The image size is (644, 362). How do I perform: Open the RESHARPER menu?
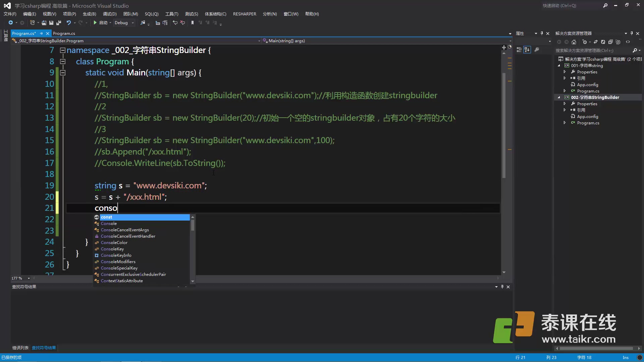[x=245, y=14]
